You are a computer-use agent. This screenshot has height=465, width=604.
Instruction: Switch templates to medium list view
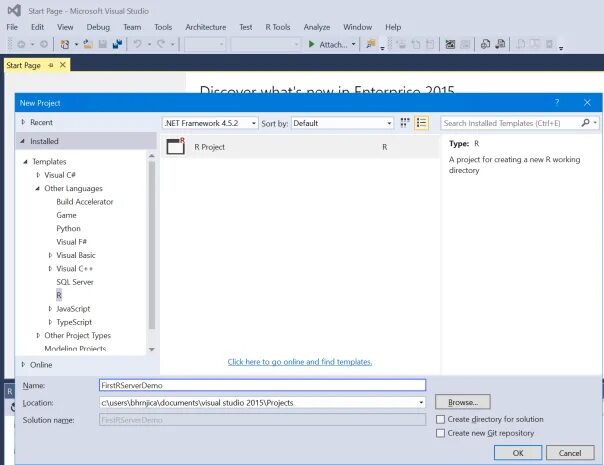pyautogui.click(x=421, y=123)
